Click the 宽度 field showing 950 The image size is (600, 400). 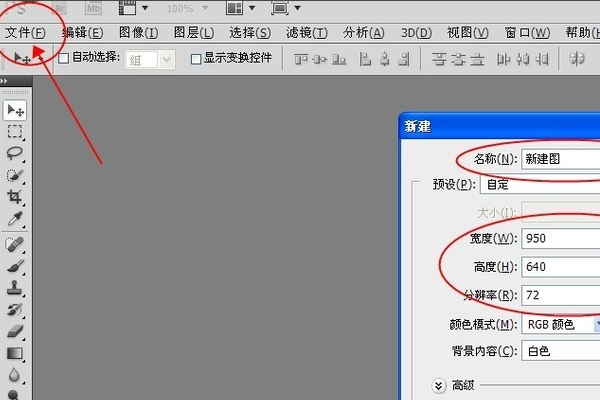pos(561,238)
